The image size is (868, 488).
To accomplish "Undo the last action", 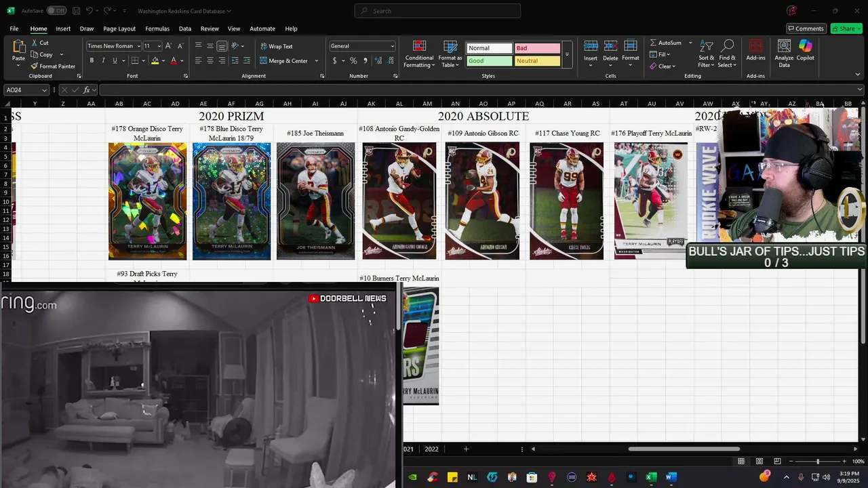I will point(89,11).
